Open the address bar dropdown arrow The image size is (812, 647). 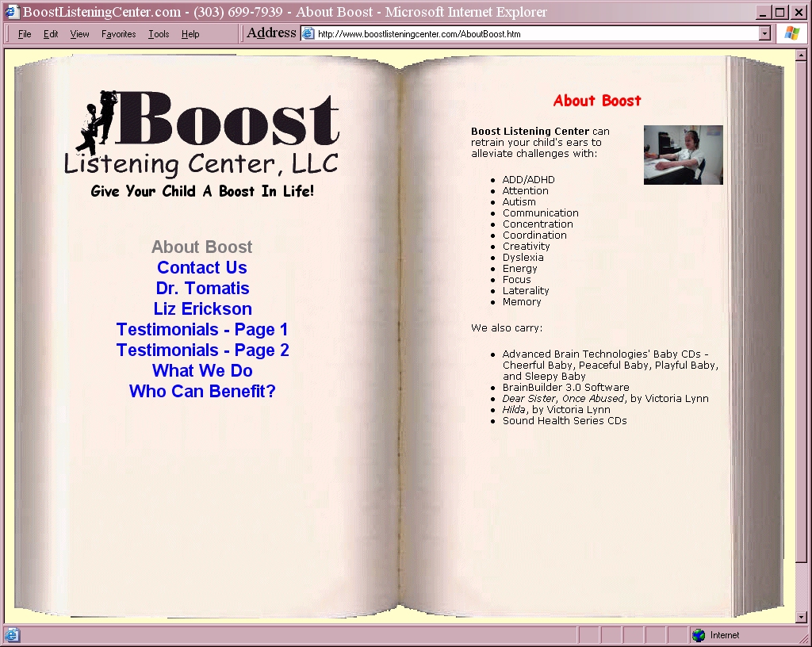point(764,33)
